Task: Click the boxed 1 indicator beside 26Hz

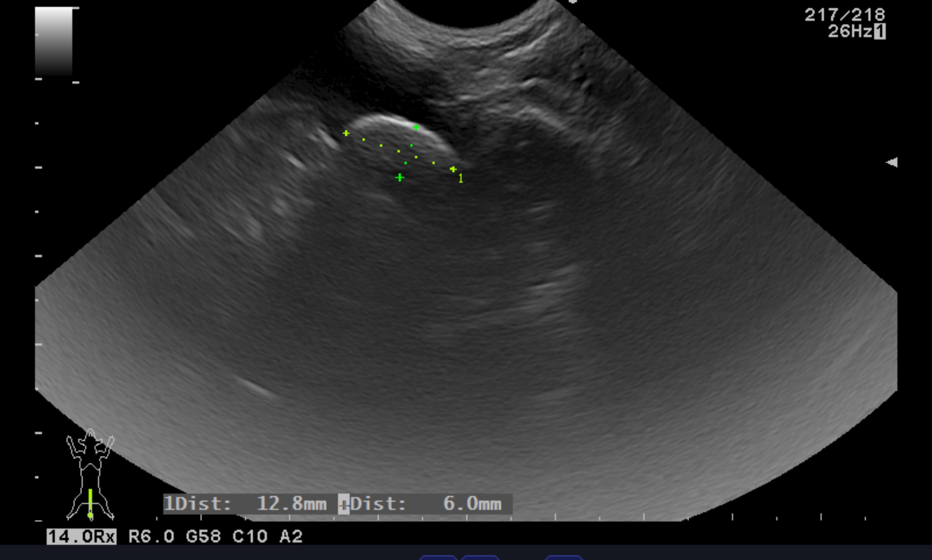Action: (x=879, y=31)
